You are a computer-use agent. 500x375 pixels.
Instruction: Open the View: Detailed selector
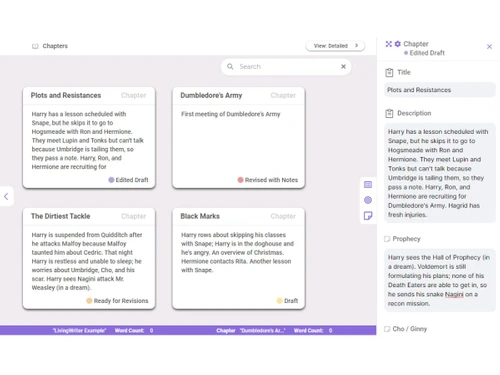(x=335, y=46)
